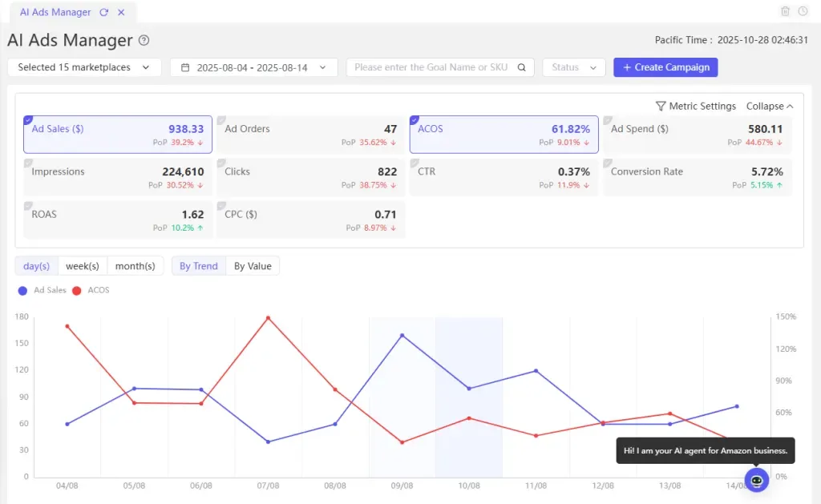Click the calendar icon in date range

185,67
